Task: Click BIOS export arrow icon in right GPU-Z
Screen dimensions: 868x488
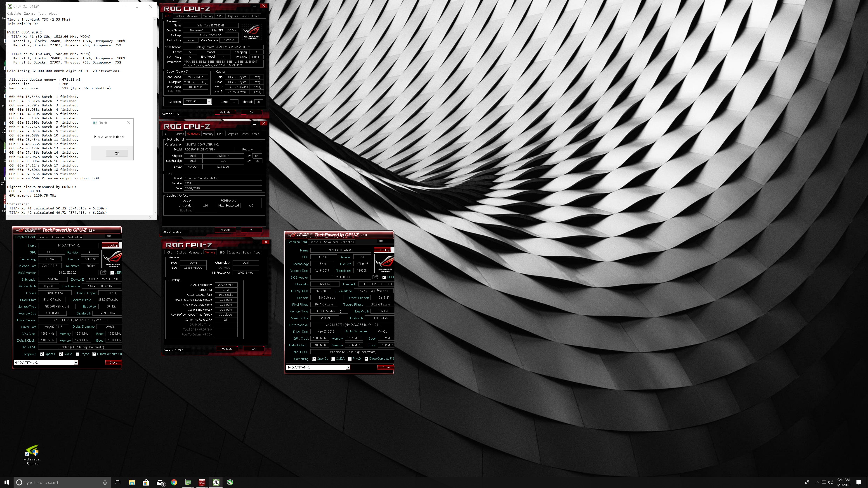Action: (x=375, y=277)
